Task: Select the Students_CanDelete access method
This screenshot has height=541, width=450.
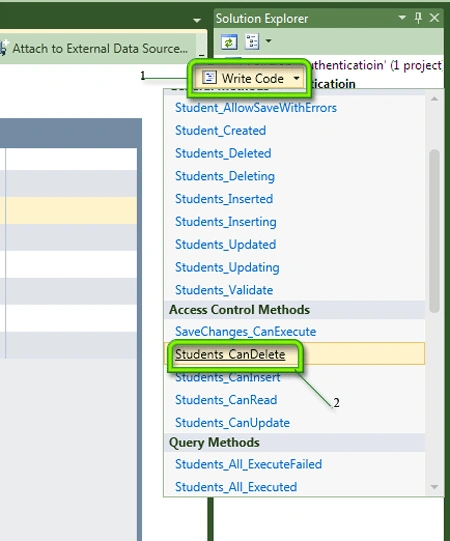Action: (230, 354)
